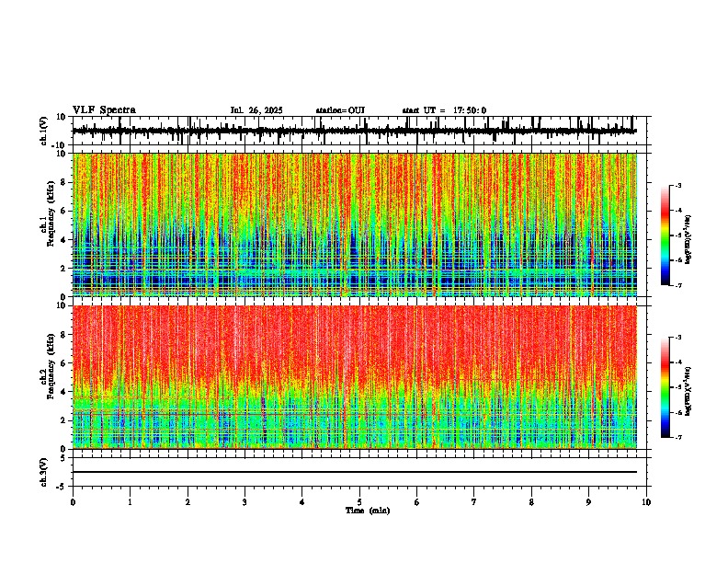Click the ch.1 colorbar "log(PSD)" label
This screenshot has height=563, width=728.
(x=688, y=239)
